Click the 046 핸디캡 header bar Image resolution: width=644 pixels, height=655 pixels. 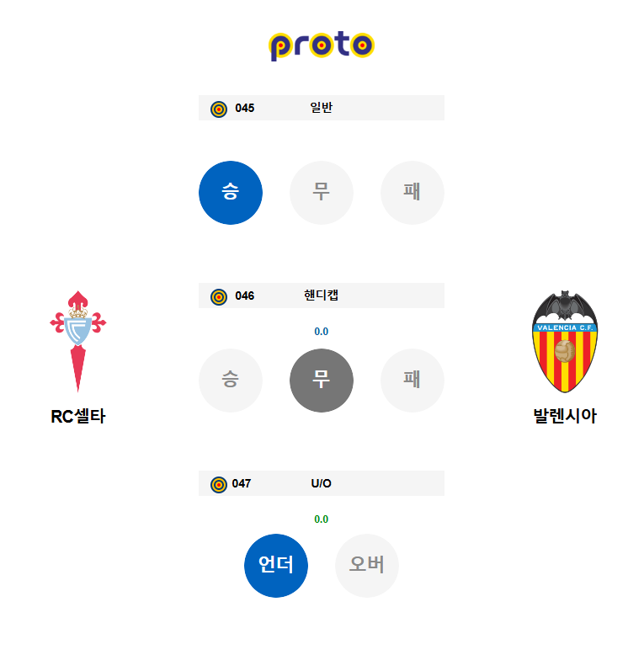[x=322, y=296]
